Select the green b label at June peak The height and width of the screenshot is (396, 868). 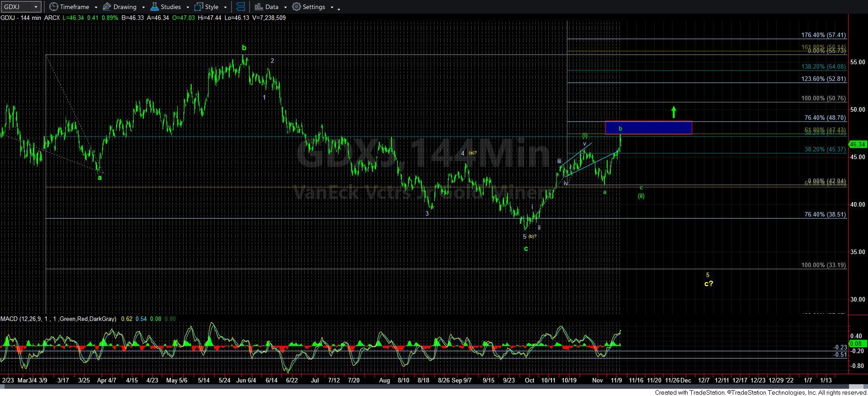(244, 47)
